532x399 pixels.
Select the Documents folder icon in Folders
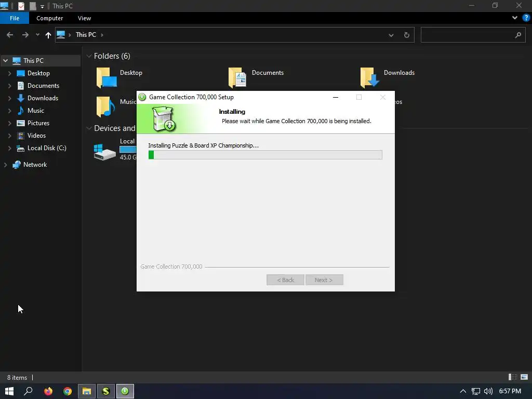237,78
